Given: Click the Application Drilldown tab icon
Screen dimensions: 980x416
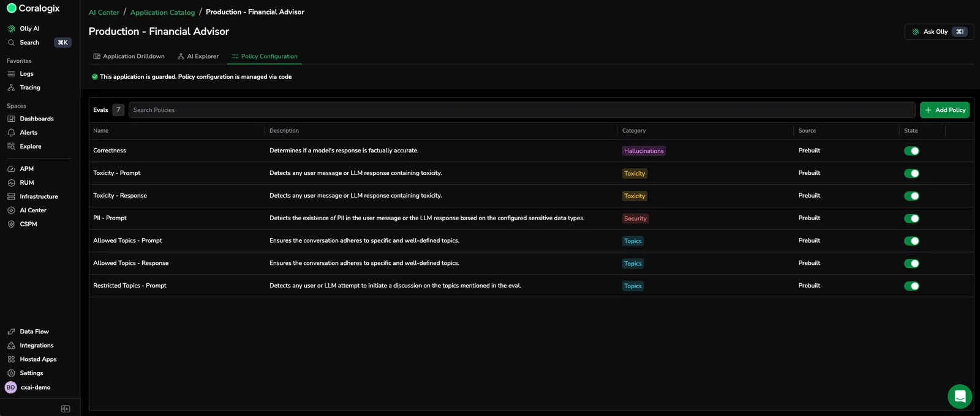Looking at the screenshot, I should 97,56.
